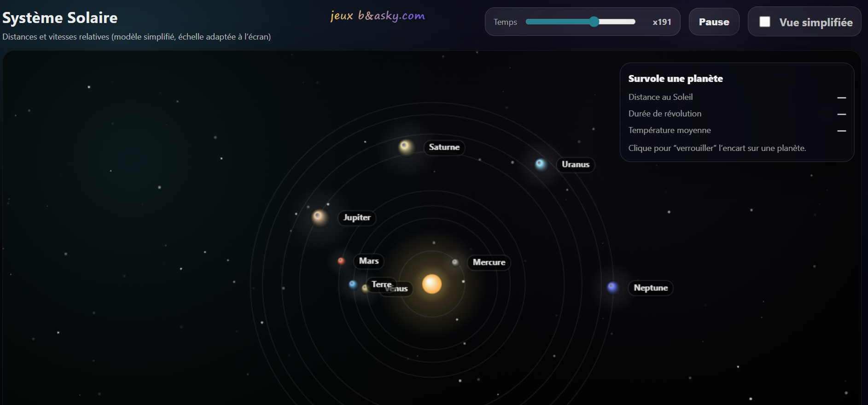Select the gray Mercure planet
This screenshot has width=868, height=405.
click(x=455, y=262)
